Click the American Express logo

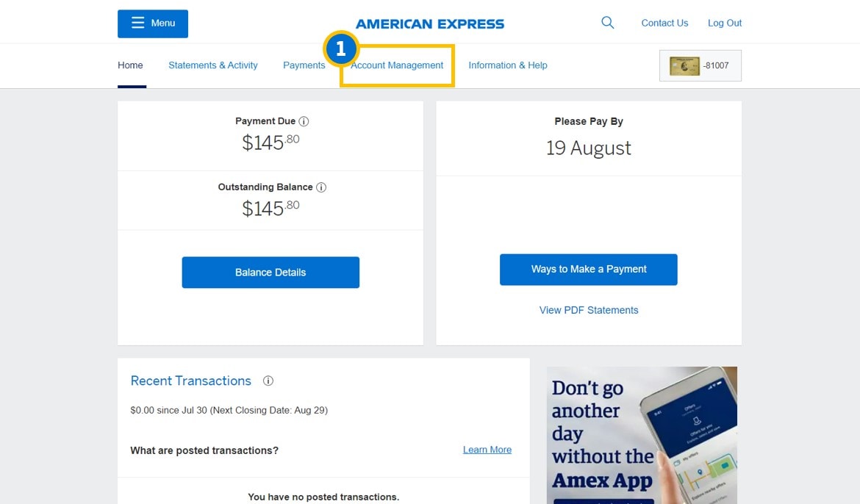pos(429,23)
